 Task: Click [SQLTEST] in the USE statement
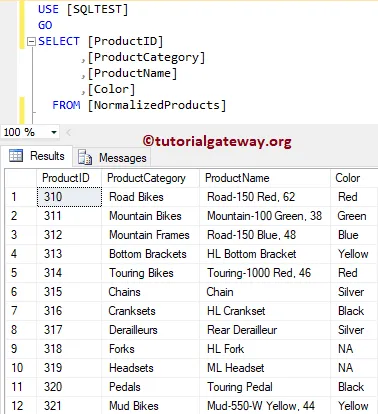[97, 9]
